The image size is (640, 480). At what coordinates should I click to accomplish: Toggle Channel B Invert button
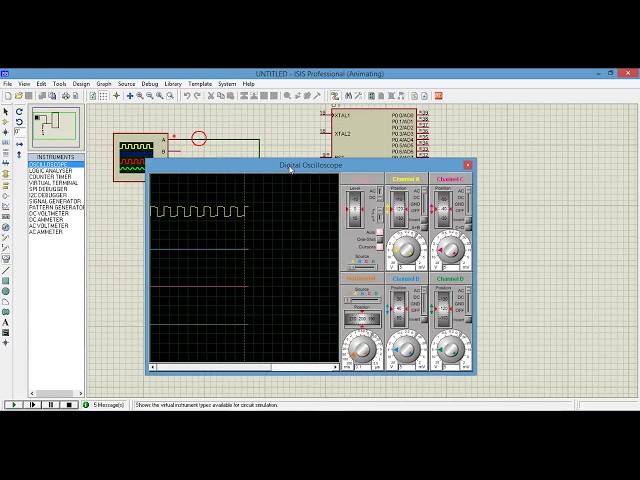pyautogui.click(x=424, y=320)
